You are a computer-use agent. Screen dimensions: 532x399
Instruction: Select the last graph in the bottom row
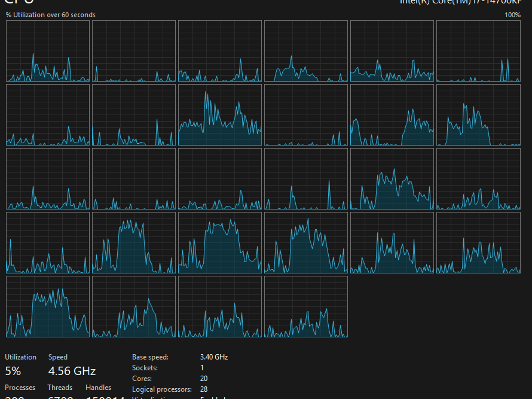click(x=306, y=307)
